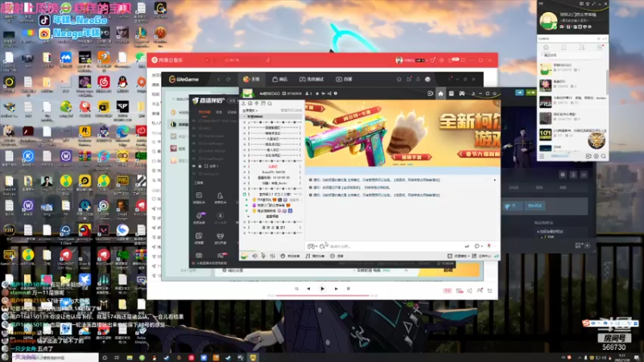The width and height of the screenshot is (644, 362).
Task: Open Rockstar Games Launcher desktop icon
Action: click(x=85, y=131)
